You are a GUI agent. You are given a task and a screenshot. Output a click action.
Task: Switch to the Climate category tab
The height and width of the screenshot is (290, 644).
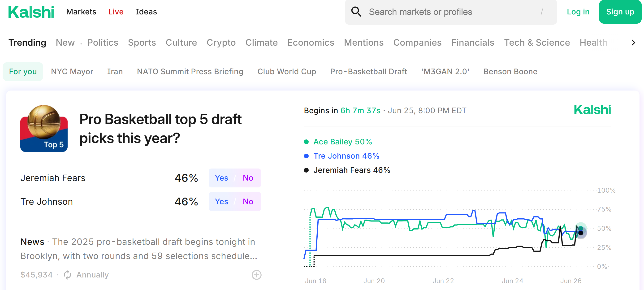pos(262,43)
